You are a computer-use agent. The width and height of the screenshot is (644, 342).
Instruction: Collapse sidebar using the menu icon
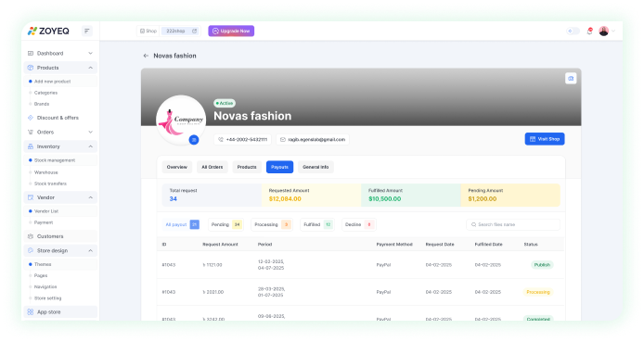click(86, 31)
